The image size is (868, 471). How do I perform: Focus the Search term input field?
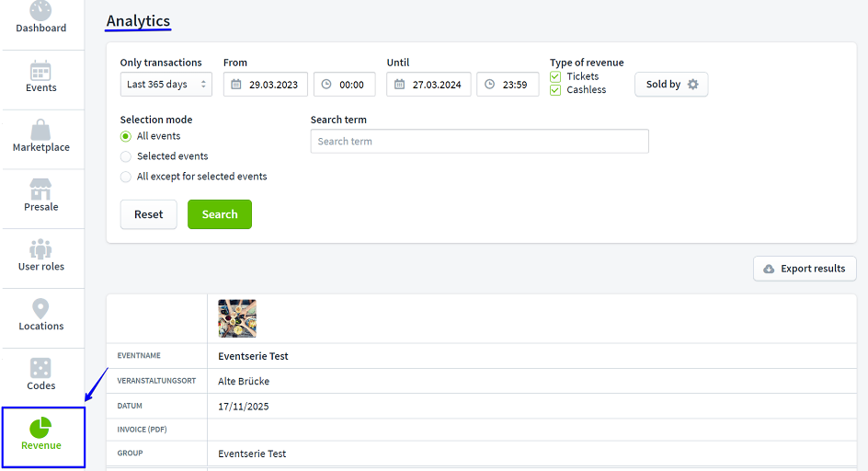[479, 142]
